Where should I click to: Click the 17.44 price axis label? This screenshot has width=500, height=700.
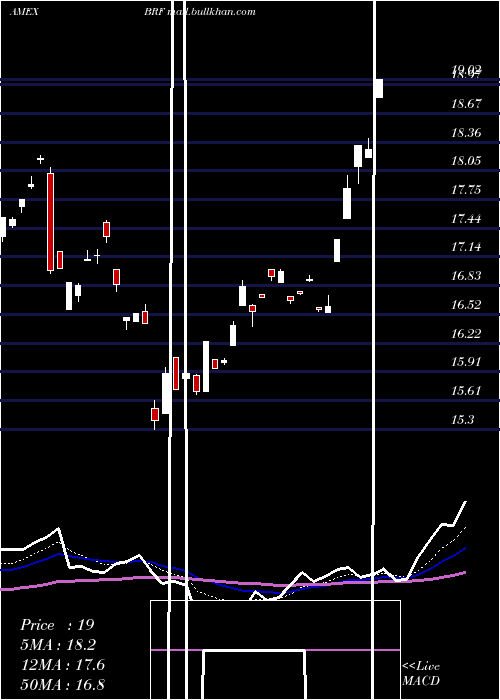(x=466, y=219)
